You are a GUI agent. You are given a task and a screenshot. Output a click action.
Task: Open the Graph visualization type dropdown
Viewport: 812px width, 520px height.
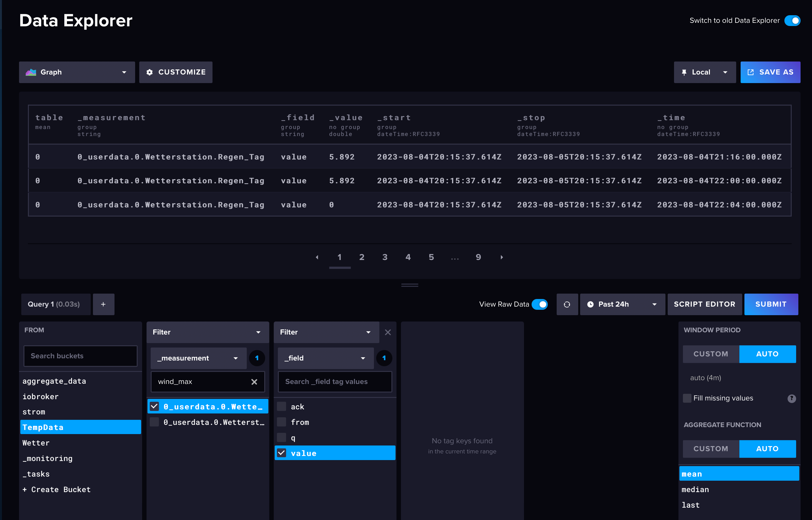coord(77,72)
